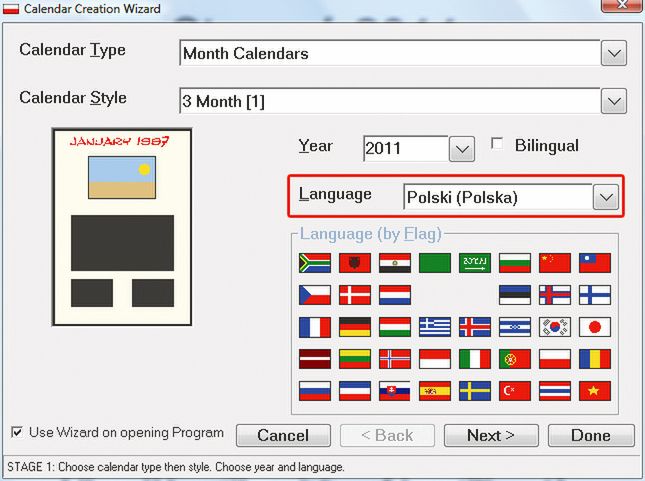Open the Calendar Type dropdown arrow

point(614,53)
